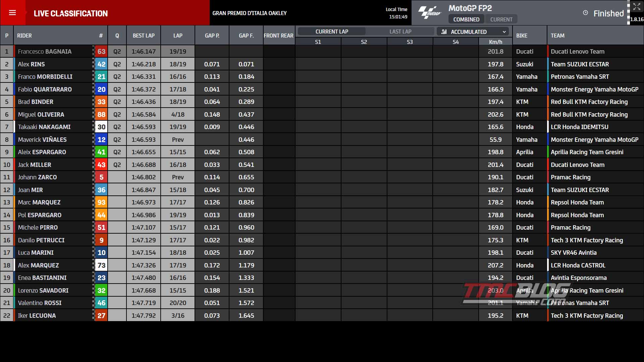Select rider Alex MARQUEZ
Viewport: 644px width, 362px height.
pos(38,265)
